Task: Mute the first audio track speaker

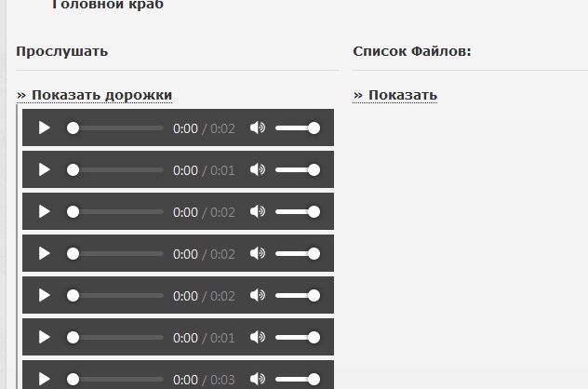Action: tap(258, 128)
